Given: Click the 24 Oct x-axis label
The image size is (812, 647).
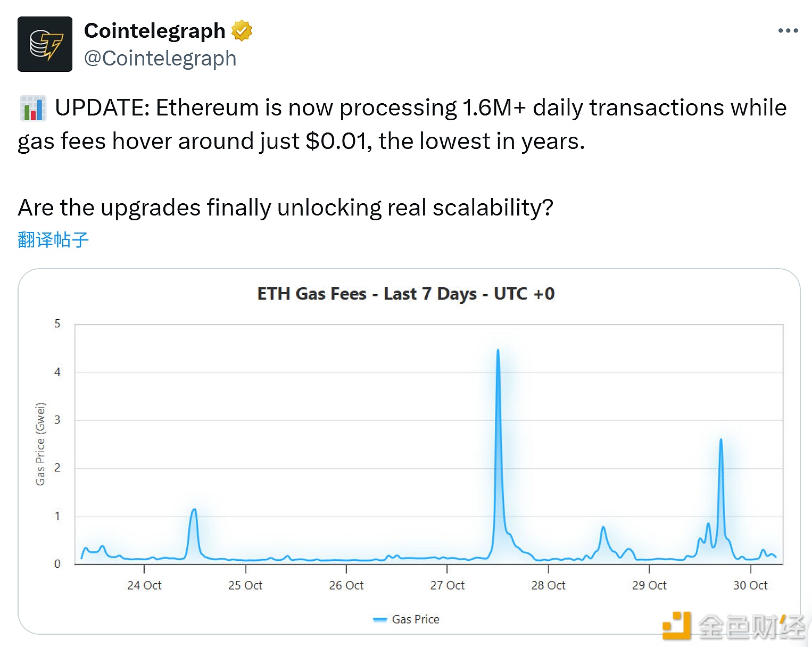Looking at the screenshot, I should (x=144, y=585).
